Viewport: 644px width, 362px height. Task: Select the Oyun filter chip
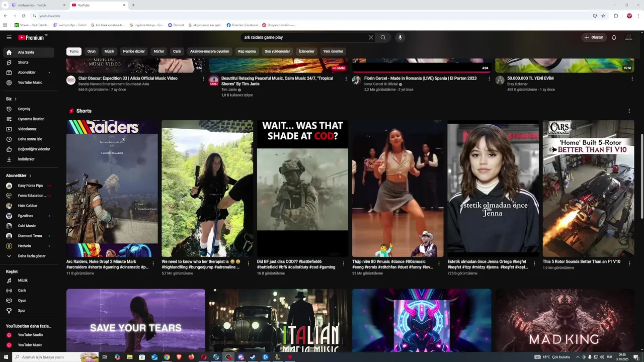coord(91,51)
